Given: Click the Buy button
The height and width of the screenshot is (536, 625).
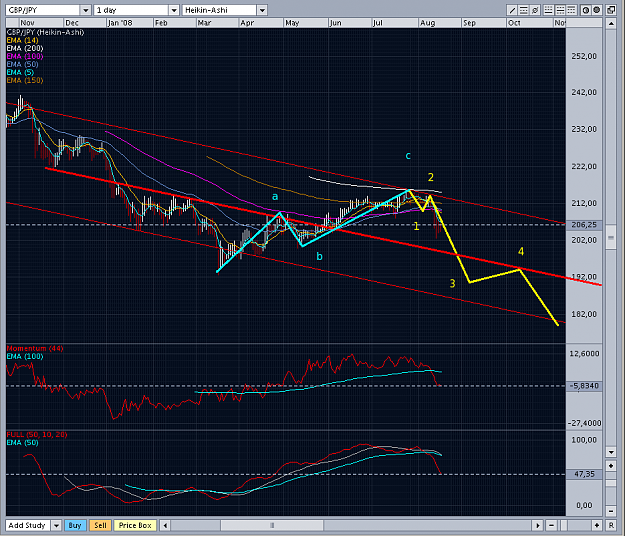Looking at the screenshot, I should [75, 525].
